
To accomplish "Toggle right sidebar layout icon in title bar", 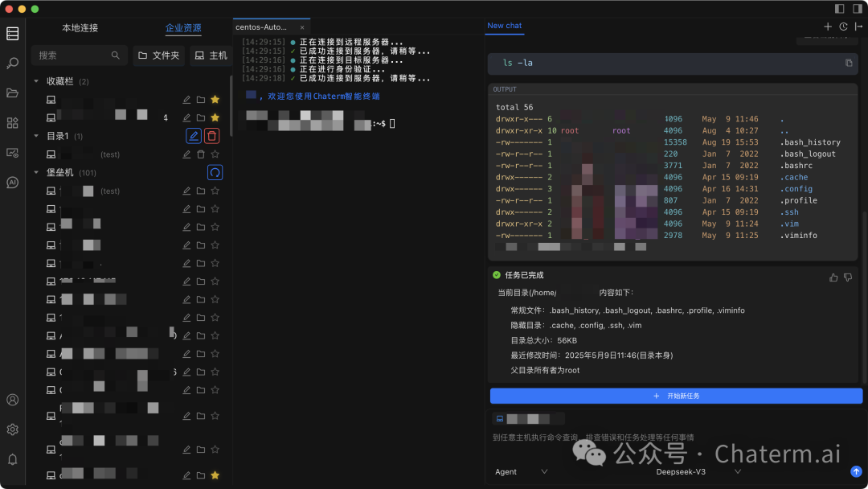I will tap(858, 8).
